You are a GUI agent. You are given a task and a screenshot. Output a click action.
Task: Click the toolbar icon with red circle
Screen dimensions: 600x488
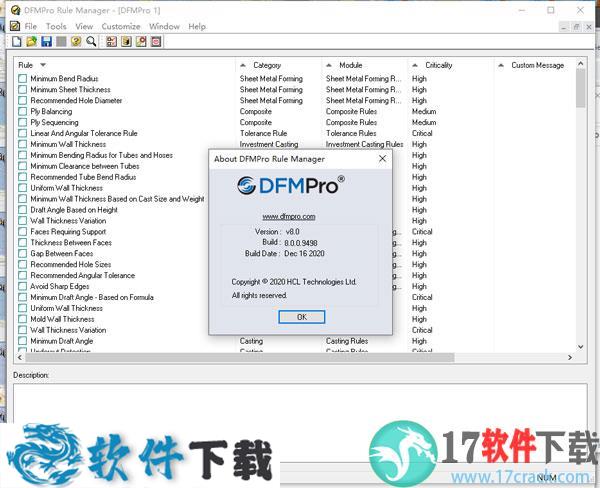click(x=141, y=41)
